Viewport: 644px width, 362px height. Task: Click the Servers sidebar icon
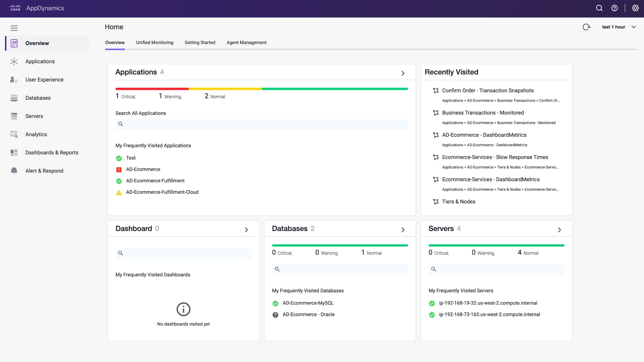point(14,116)
